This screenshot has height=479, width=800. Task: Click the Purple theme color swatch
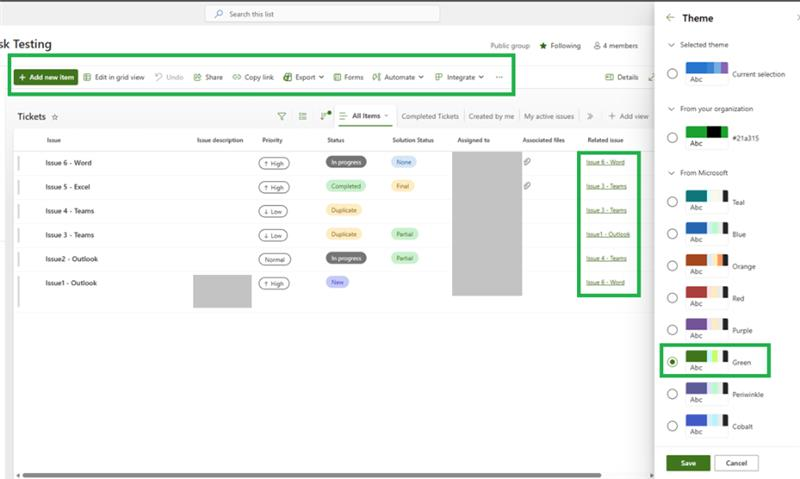pos(707,329)
